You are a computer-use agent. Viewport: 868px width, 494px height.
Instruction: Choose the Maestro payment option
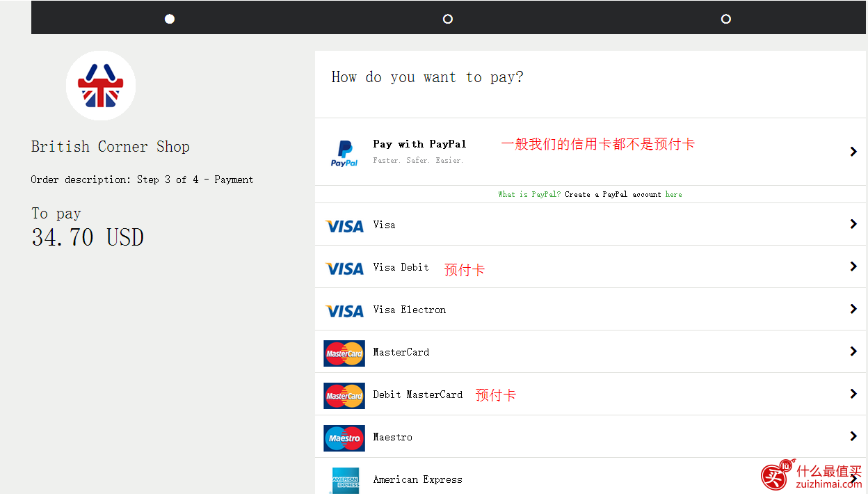pos(590,436)
